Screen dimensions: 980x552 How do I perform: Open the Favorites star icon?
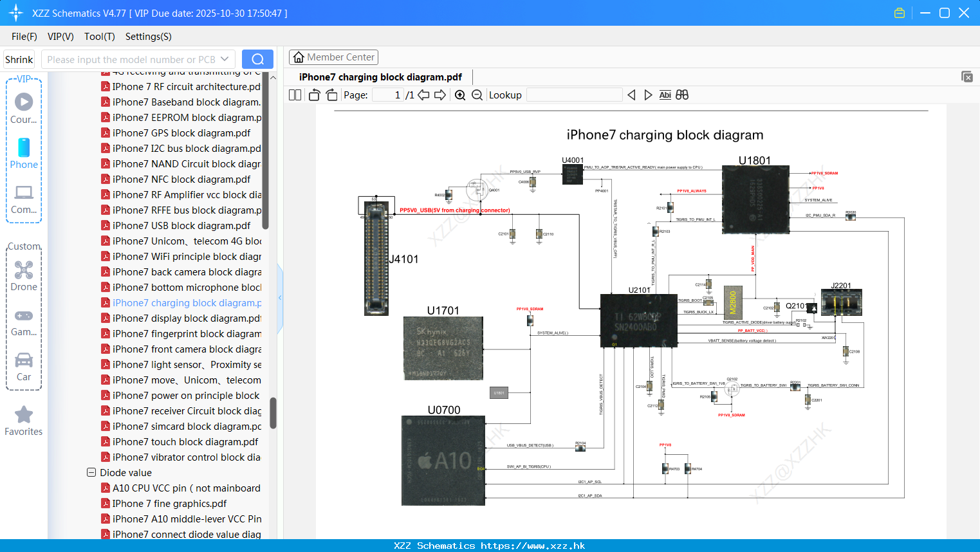point(24,421)
